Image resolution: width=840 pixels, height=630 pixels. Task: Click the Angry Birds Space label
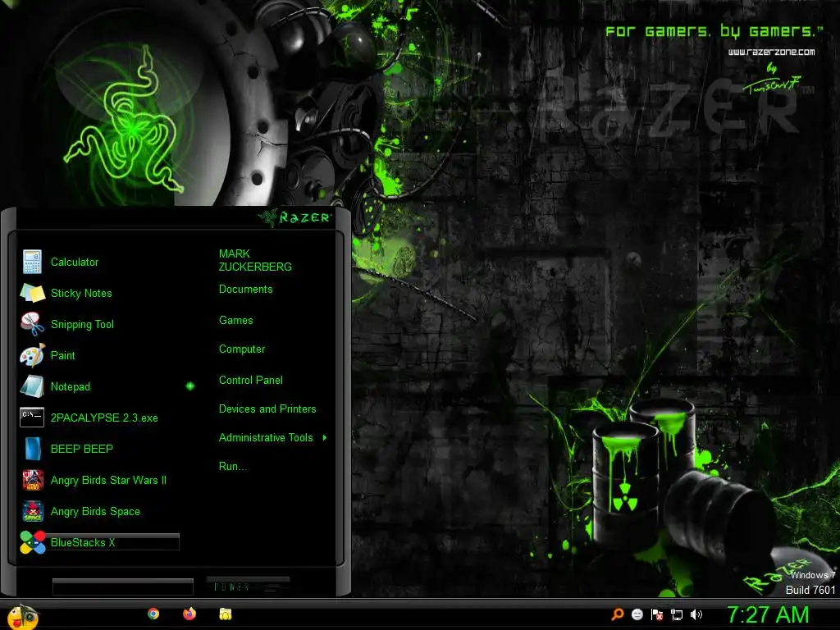click(95, 512)
